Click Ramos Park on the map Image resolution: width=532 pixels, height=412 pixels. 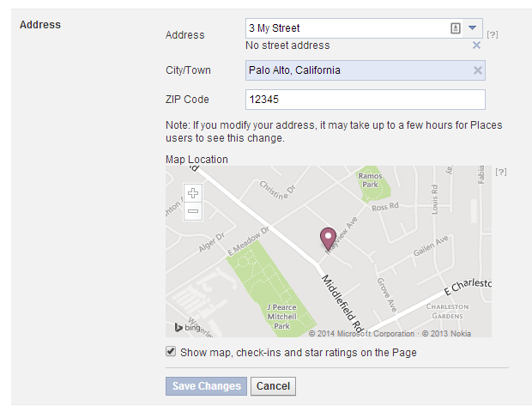(x=370, y=180)
